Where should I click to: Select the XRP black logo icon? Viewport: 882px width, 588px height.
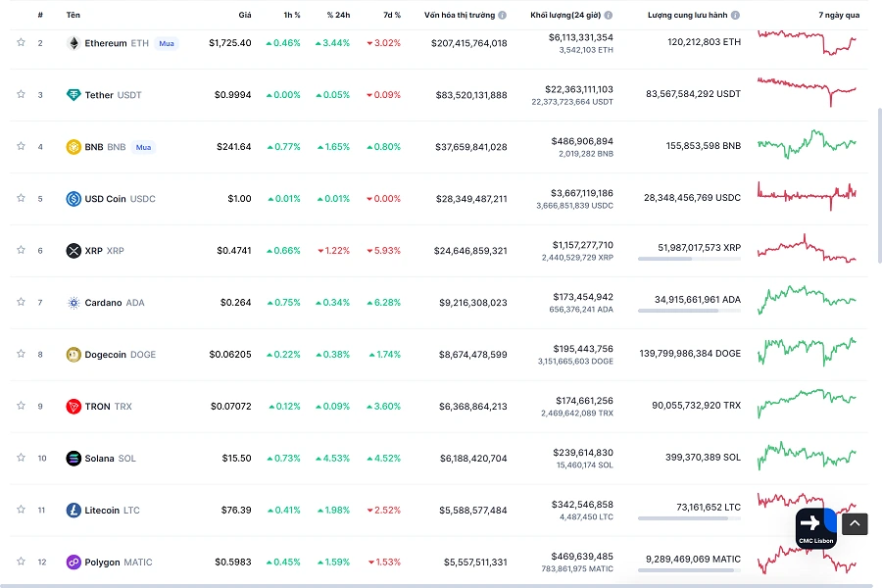(x=73, y=250)
